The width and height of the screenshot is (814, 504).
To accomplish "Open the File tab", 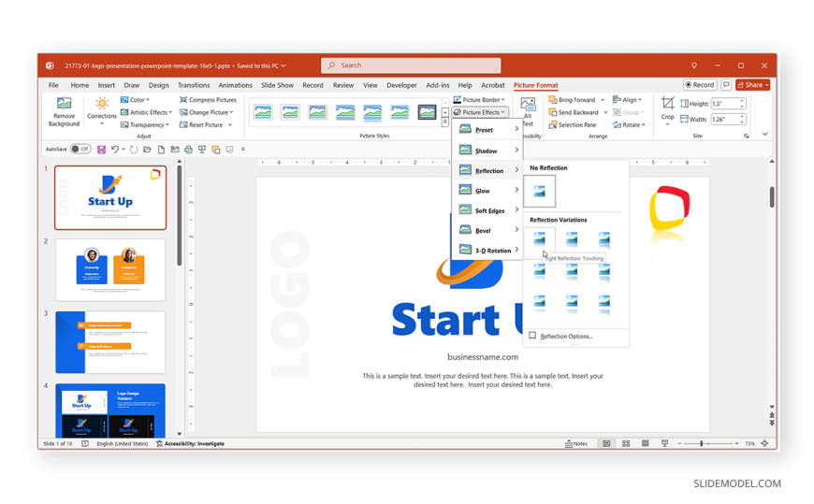I will [x=53, y=85].
